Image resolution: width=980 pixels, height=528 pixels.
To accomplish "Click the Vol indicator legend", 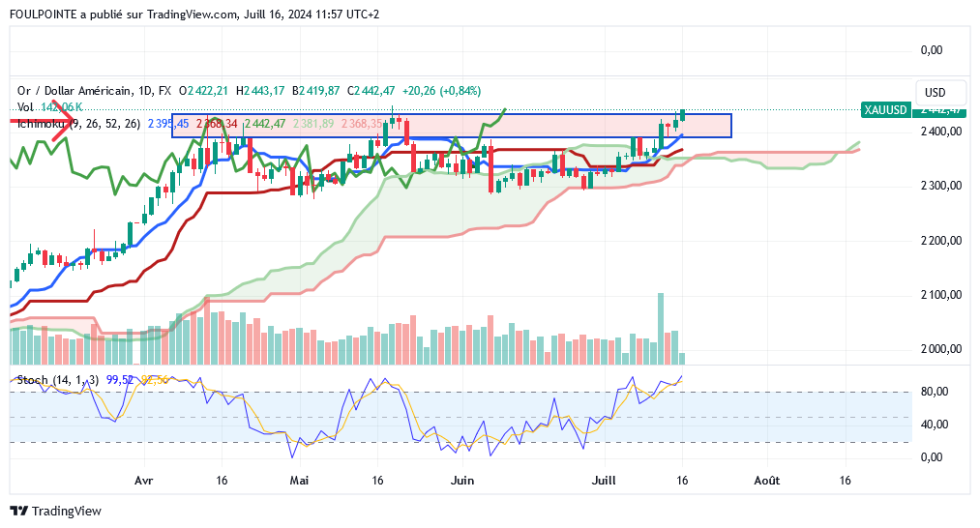I will click(25, 107).
